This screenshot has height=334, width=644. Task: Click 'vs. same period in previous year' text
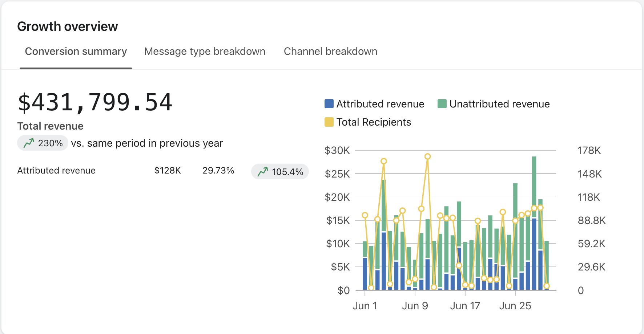(147, 143)
